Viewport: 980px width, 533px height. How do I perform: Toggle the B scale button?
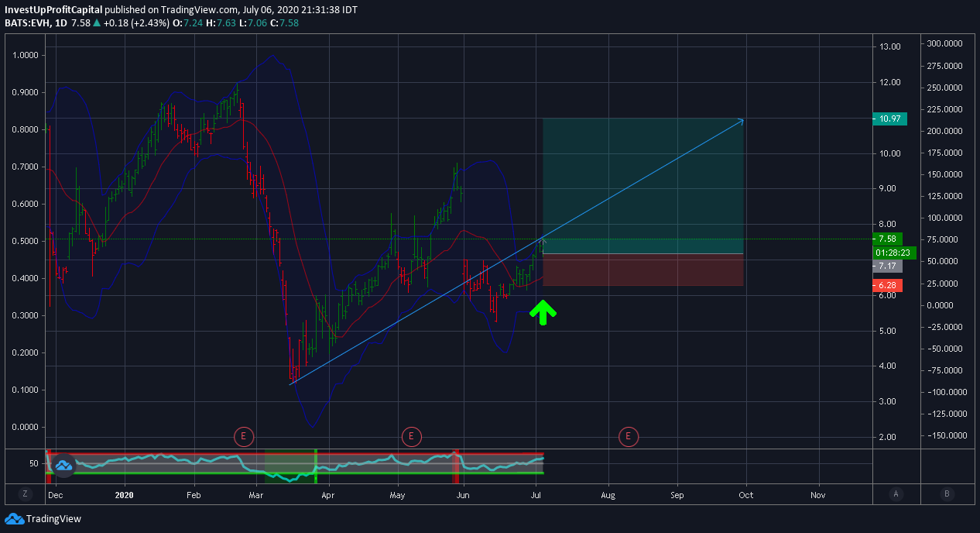(x=946, y=494)
